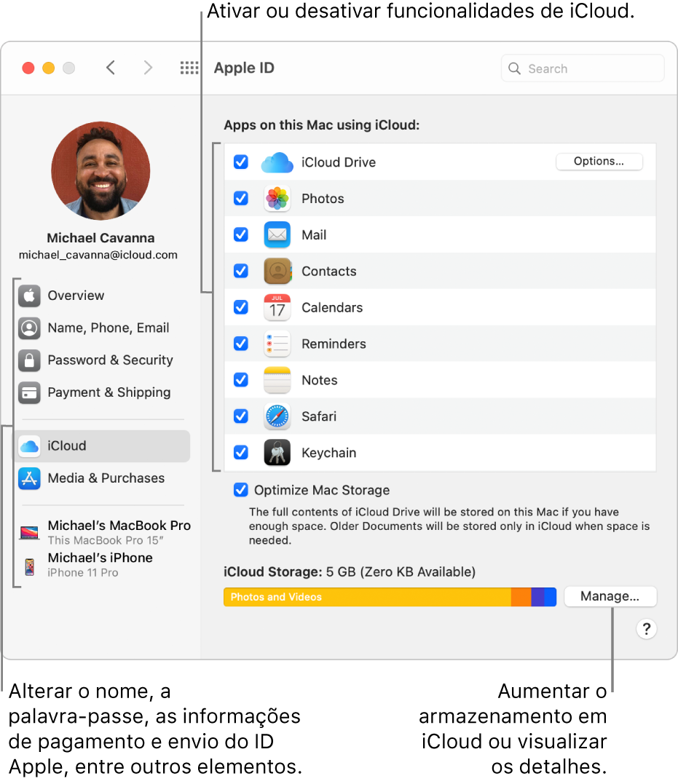
Task: Click the Calendars app icon
Action: [277, 307]
